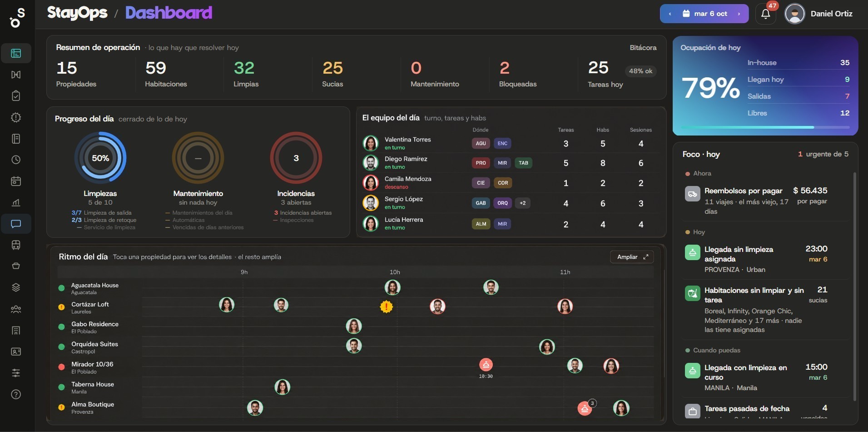Open the bar chart reports sidebar icon
This screenshot has width=868, height=432.
click(16, 202)
